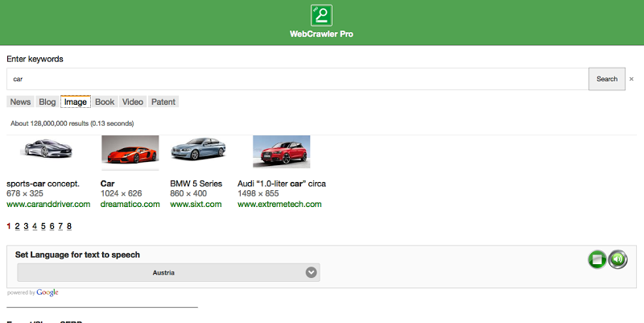Play text to speech with speaker button
The image size is (644, 323).
[617, 259]
